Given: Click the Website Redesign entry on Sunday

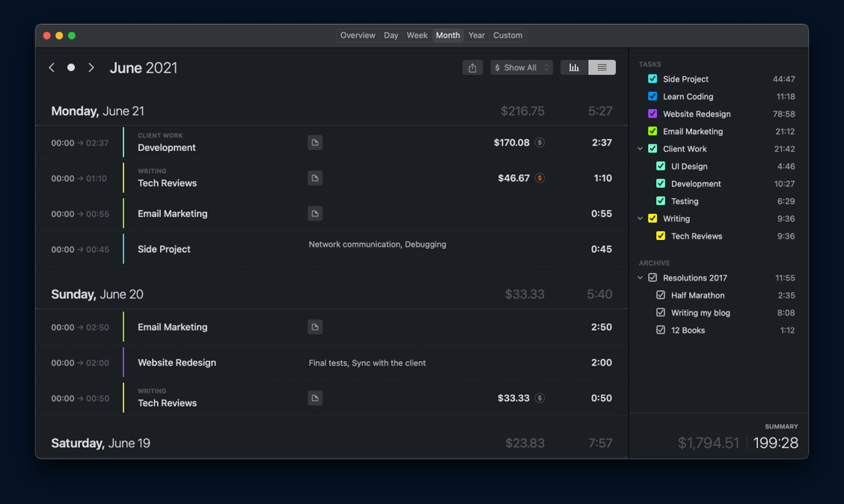Looking at the screenshot, I should [177, 363].
